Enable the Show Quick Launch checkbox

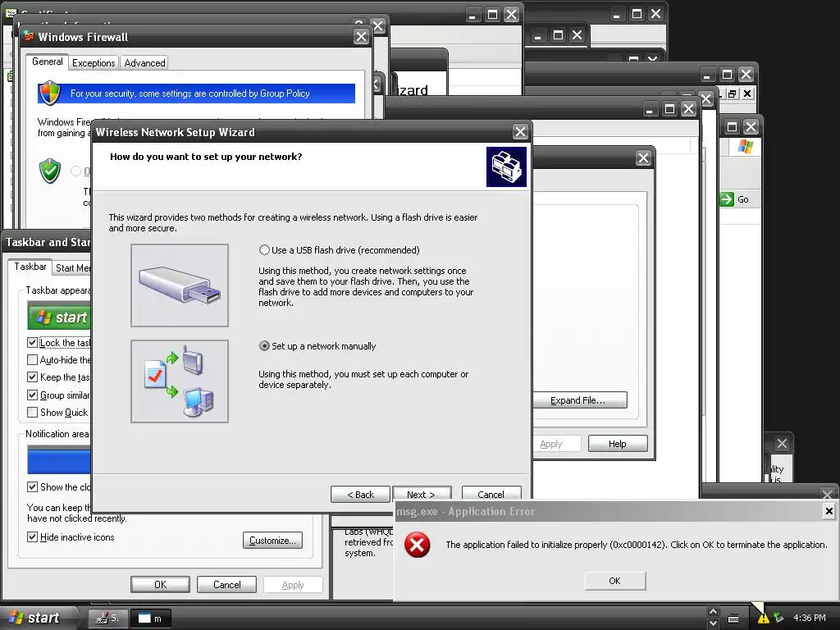click(x=32, y=412)
